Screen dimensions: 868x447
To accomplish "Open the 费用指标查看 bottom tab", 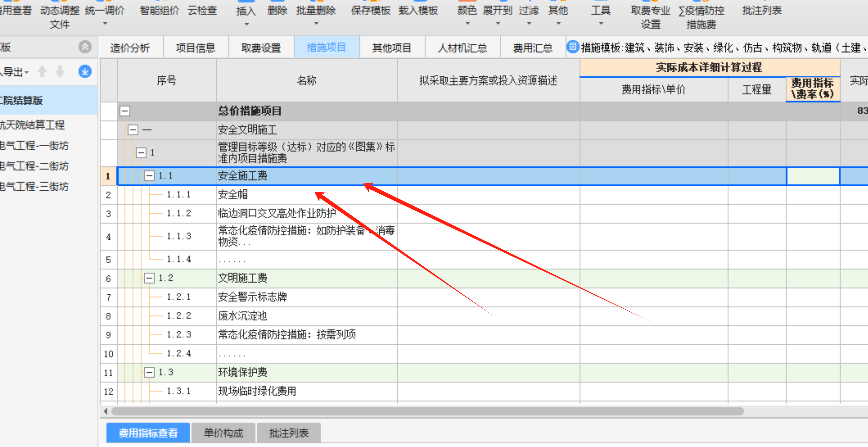I will tap(148, 433).
